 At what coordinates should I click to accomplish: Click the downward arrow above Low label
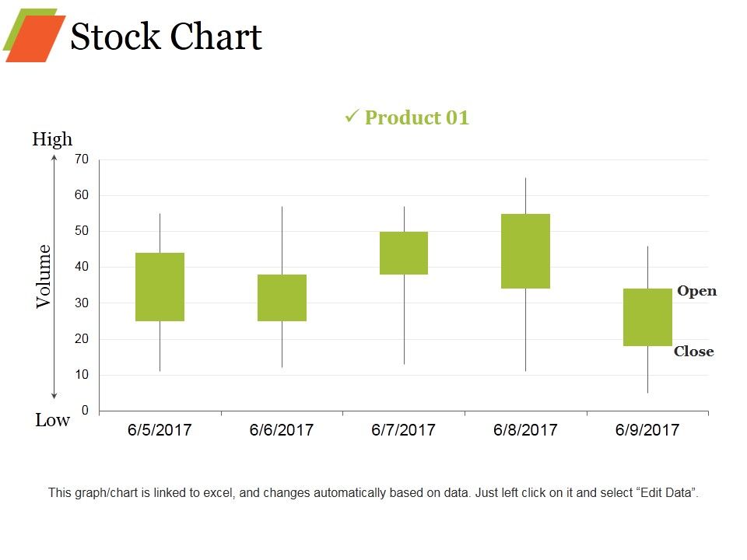[x=54, y=395]
